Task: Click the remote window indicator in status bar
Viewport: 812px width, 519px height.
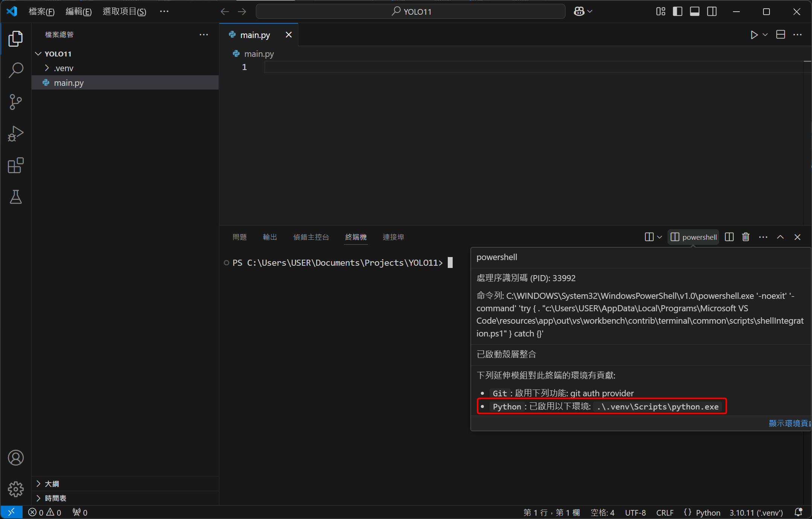Action: pyautogui.click(x=11, y=512)
